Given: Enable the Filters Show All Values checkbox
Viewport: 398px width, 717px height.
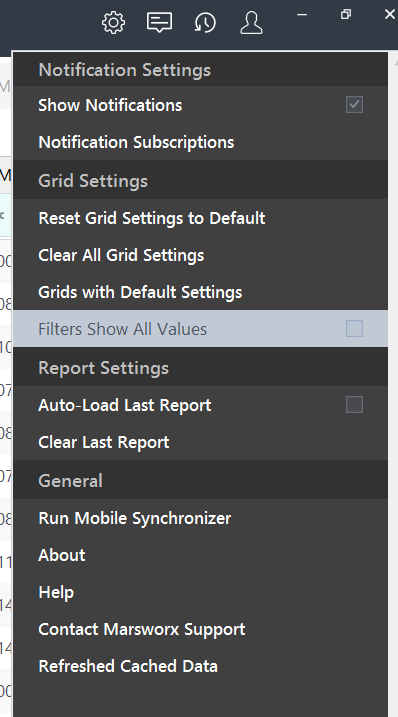Looking at the screenshot, I should [x=355, y=329].
